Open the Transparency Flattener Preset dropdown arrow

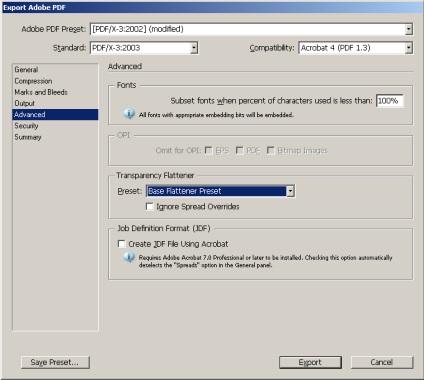coord(290,191)
